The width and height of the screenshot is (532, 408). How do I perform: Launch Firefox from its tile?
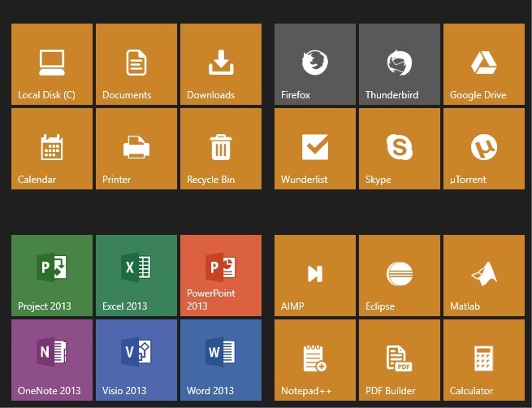[315, 64]
